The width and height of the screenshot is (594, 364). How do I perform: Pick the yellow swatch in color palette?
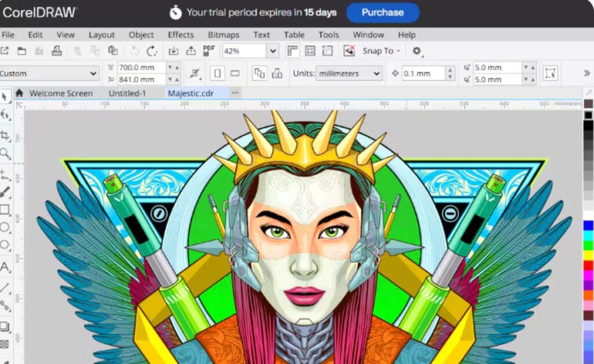588,255
